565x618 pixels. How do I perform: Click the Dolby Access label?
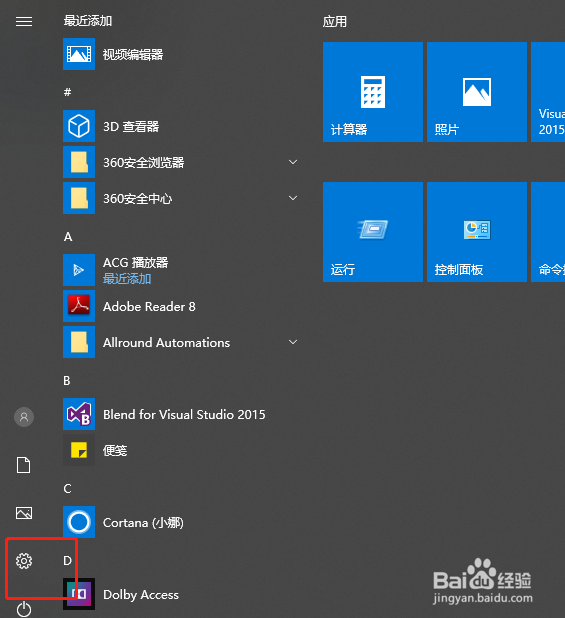click(141, 595)
